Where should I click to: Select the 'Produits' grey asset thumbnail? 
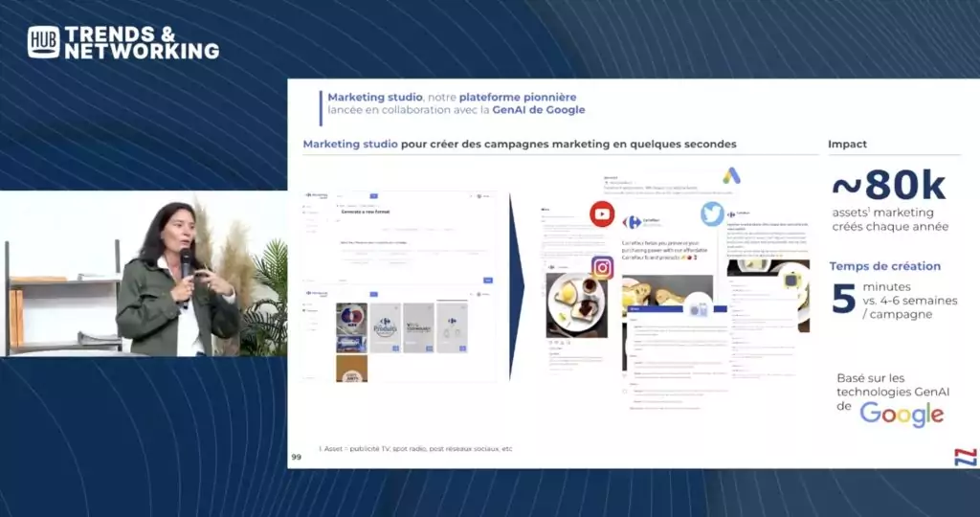[385, 328]
